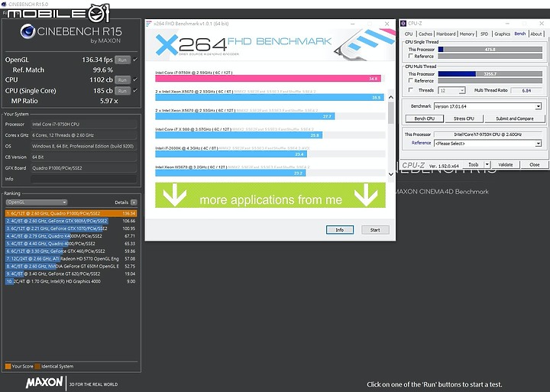Click the Validate button in CPU-Z
This screenshot has width=550, height=392.
506,164
